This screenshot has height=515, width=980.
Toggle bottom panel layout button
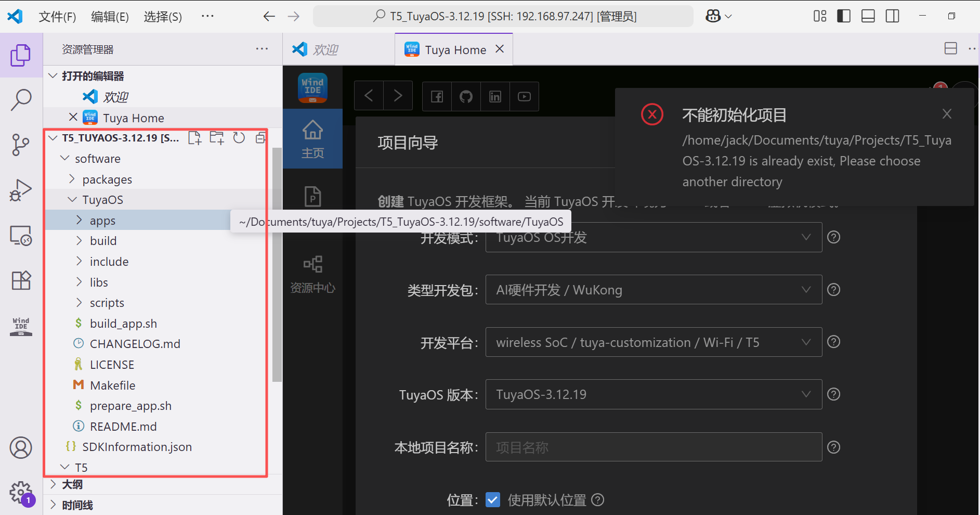tap(868, 16)
